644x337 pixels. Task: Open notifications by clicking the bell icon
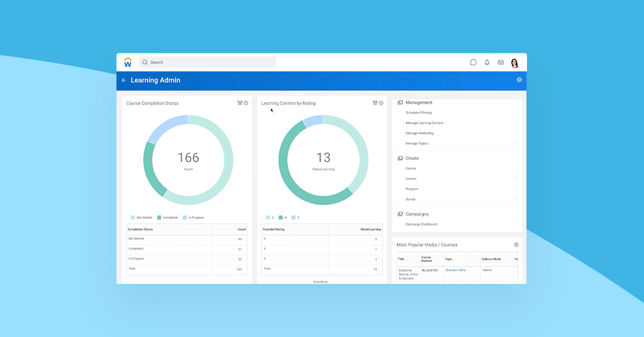click(x=487, y=62)
